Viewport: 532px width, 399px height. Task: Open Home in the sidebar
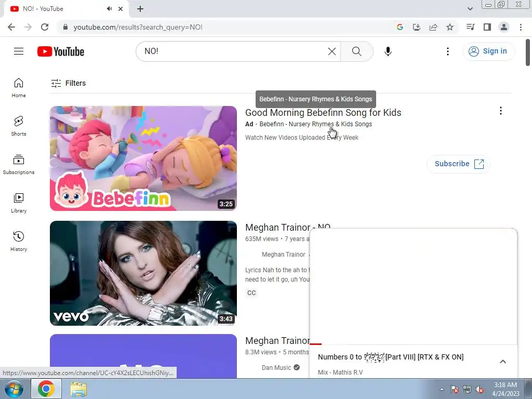pos(19,88)
